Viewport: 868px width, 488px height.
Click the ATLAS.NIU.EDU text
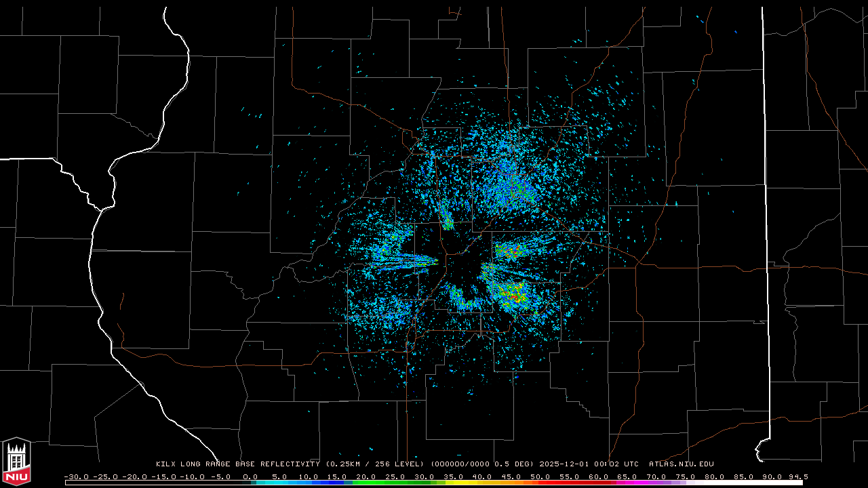pos(681,464)
